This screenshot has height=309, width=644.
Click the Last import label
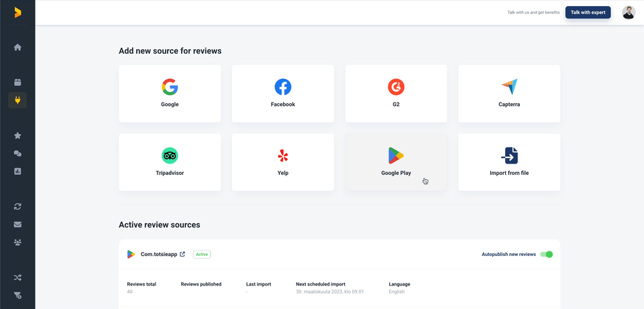258,284
